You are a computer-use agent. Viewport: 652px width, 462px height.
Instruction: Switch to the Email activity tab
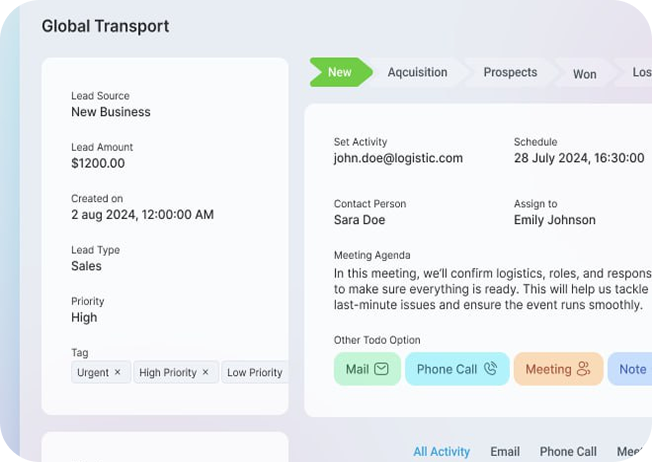505,452
